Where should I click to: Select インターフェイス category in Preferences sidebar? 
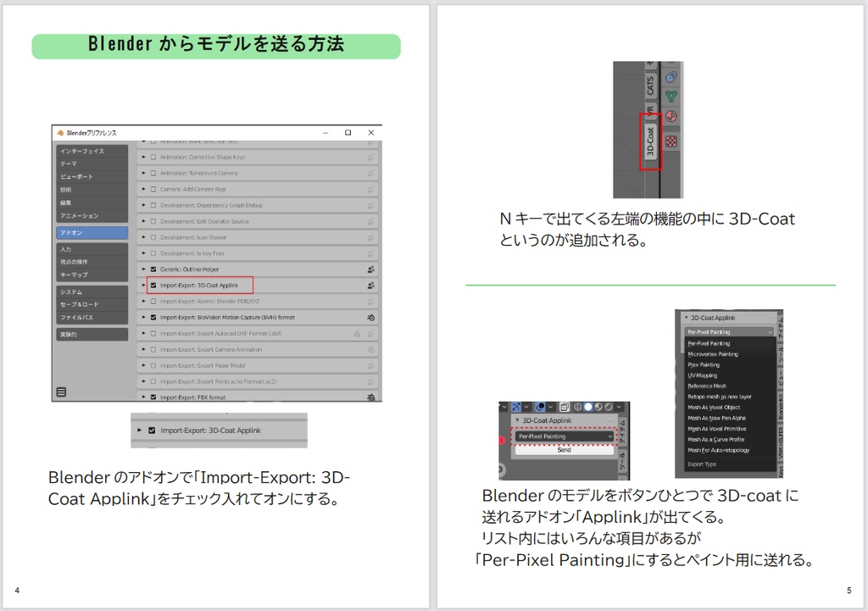coord(92,151)
